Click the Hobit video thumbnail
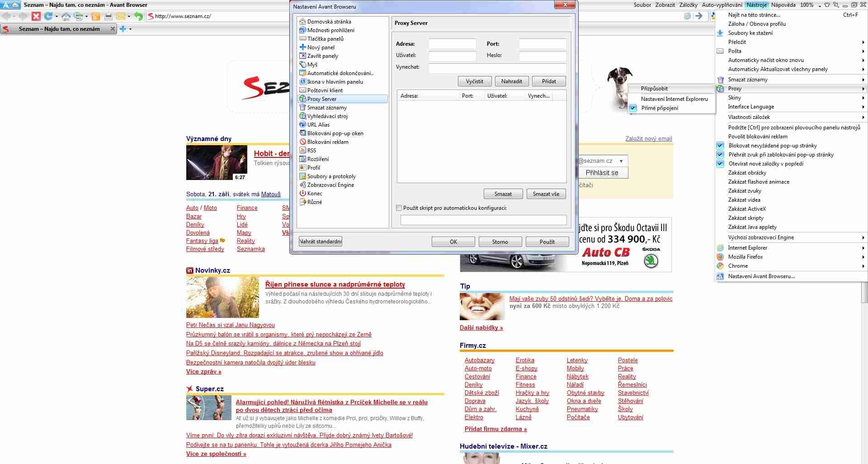This screenshot has width=868, height=464. click(217, 163)
